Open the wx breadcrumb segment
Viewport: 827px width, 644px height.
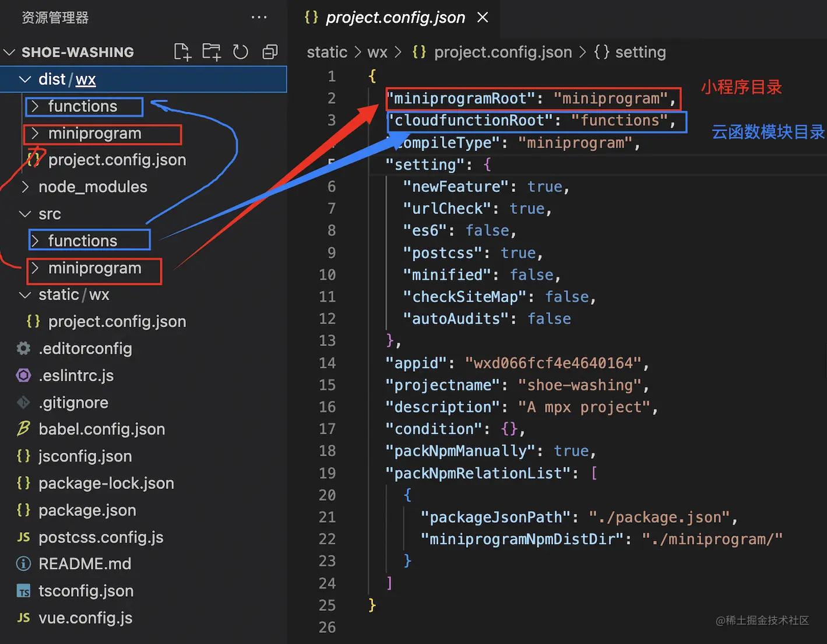pyautogui.click(x=377, y=52)
